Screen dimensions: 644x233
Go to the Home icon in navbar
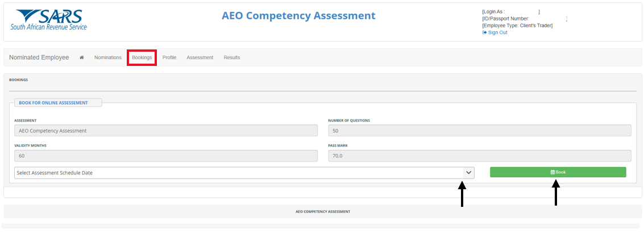coord(82,57)
